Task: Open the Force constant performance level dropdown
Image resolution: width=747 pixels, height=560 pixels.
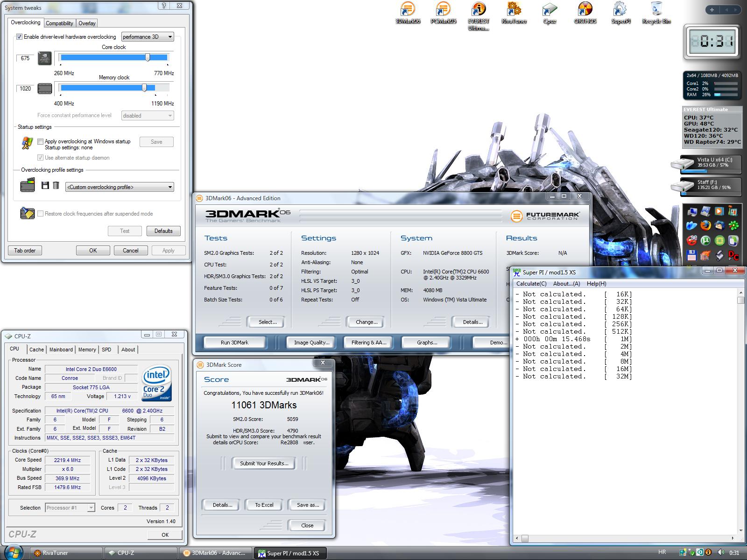Action: click(148, 115)
